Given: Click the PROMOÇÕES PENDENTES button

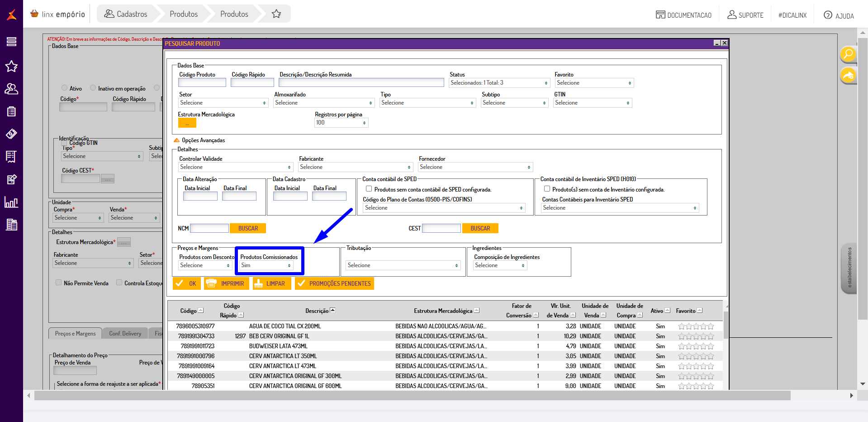Looking at the screenshot, I should (x=334, y=283).
